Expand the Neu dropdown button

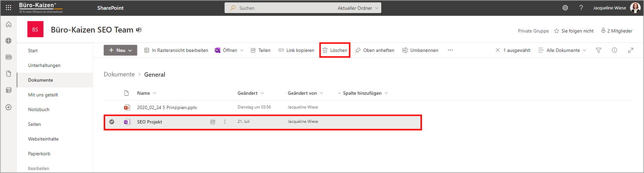pos(120,50)
